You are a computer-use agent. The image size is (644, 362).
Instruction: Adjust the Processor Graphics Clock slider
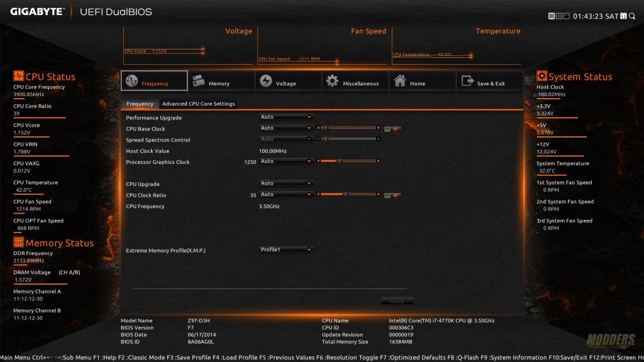coord(348,161)
